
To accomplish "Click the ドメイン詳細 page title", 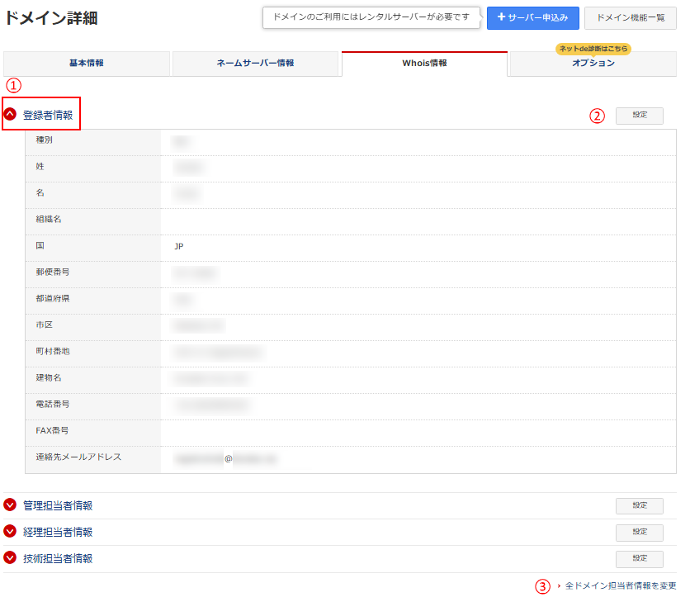I will (51, 18).
